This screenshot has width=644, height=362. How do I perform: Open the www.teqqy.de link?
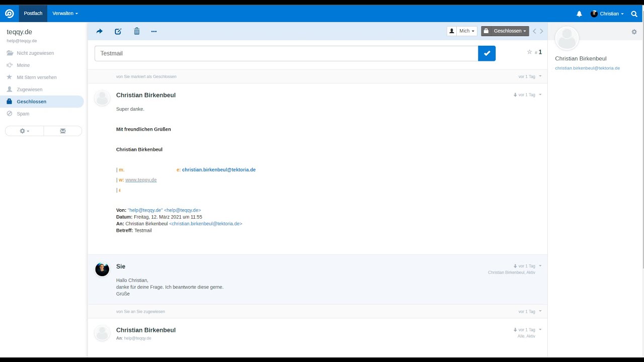pyautogui.click(x=141, y=180)
